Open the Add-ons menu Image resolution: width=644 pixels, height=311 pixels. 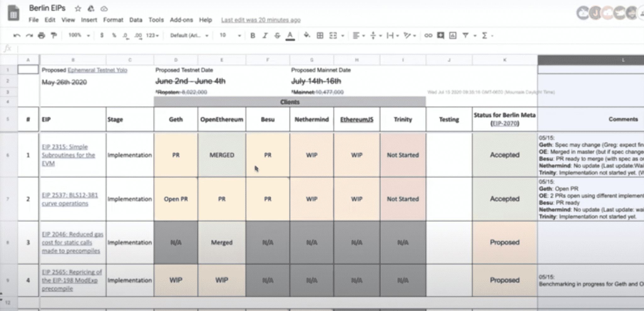pos(181,20)
